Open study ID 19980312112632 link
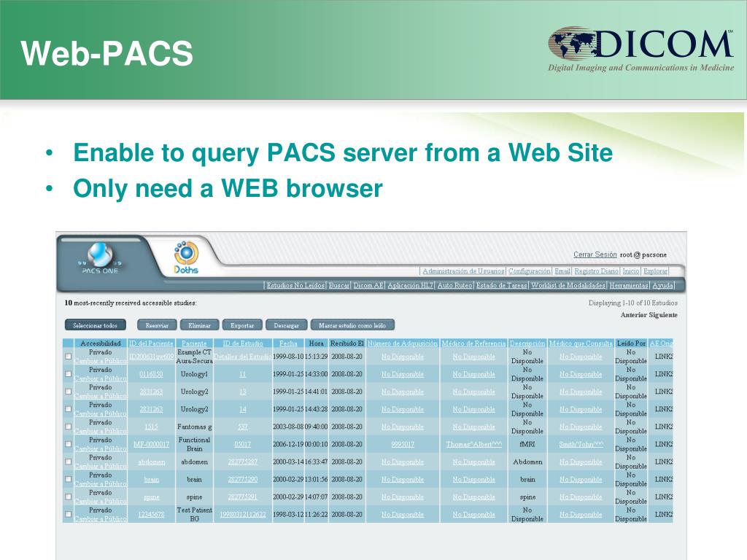Image resolution: width=747 pixels, height=560 pixels. pyautogui.click(x=242, y=515)
